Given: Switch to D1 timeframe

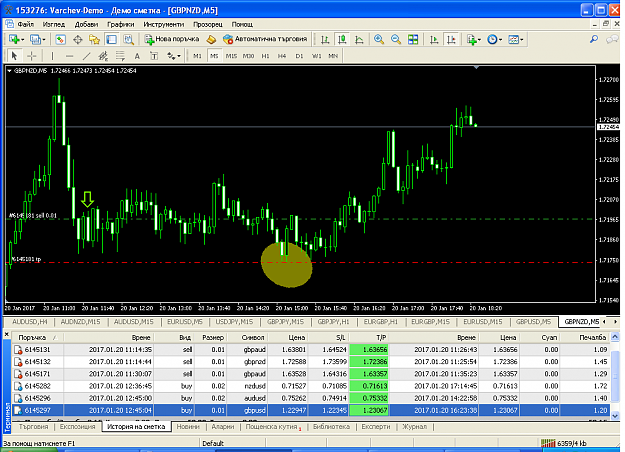Looking at the screenshot, I should (x=299, y=56).
